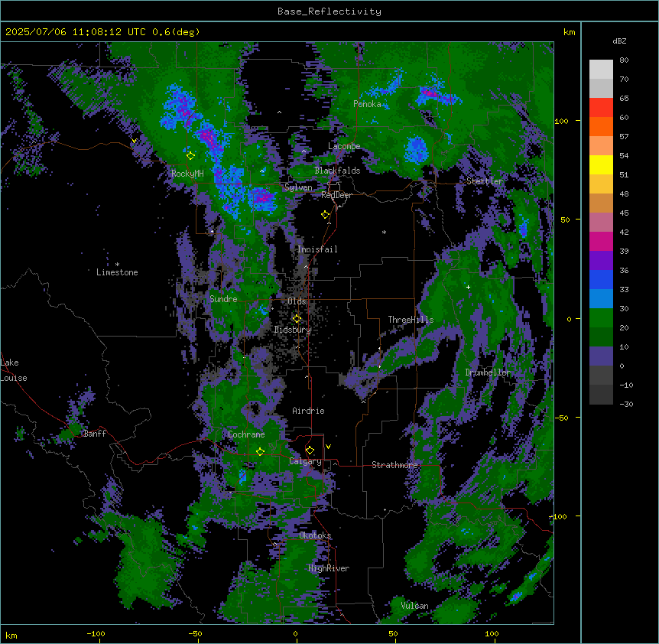Click the Lacombe city label
Screen dimensions: 659x644
(344, 146)
